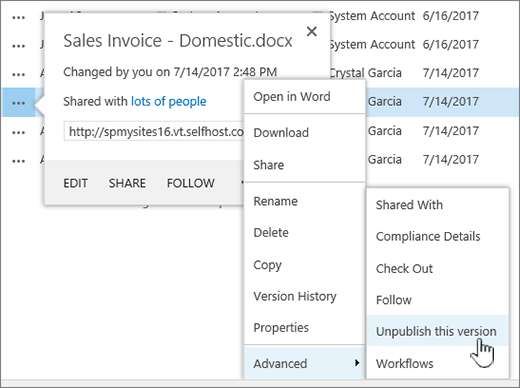Click the ellipsis on the highlighted selected row
Image resolution: width=520 pixels, height=388 pixels.
tap(18, 103)
